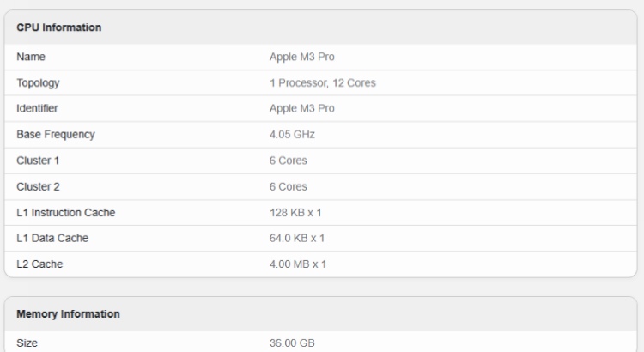644x352 pixels.
Task: Click the Cluster 2 row label
Action: (x=39, y=186)
